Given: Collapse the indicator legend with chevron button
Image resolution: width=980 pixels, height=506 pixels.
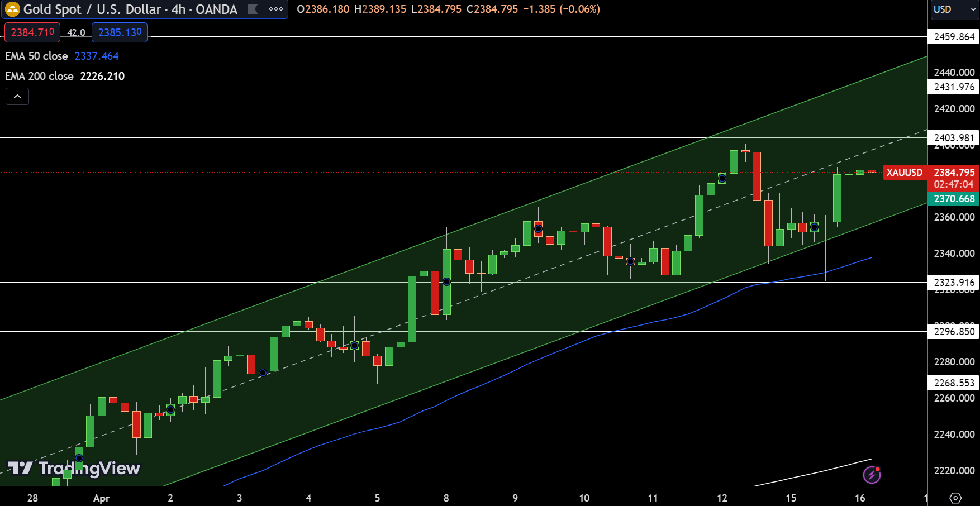Looking at the screenshot, I should [x=17, y=97].
